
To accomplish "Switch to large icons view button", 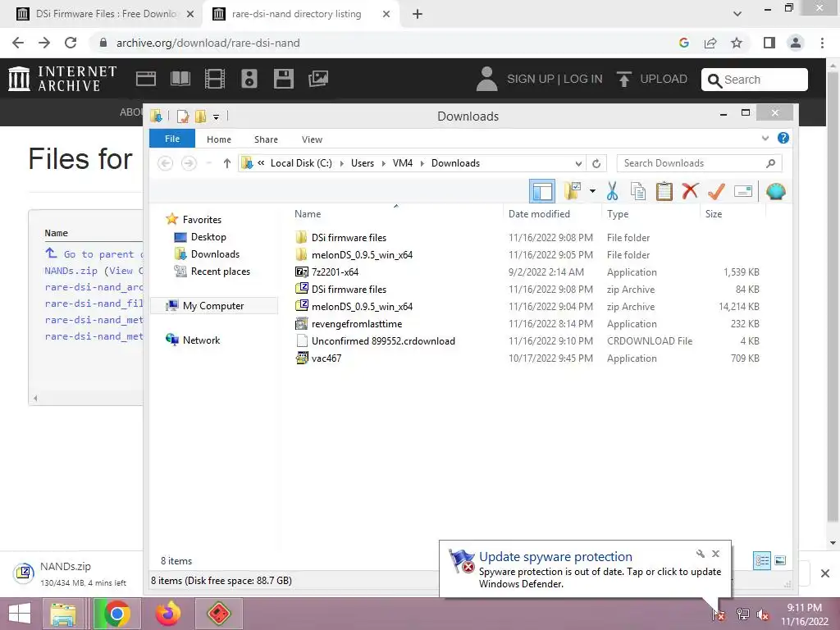I will tap(781, 561).
